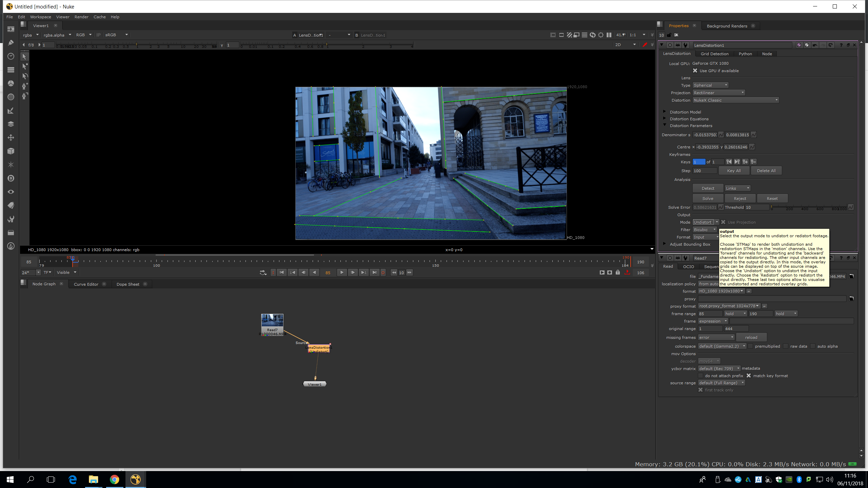The image size is (868, 488).
Task: Jump to the last frame button
Action: [x=374, y=272]
